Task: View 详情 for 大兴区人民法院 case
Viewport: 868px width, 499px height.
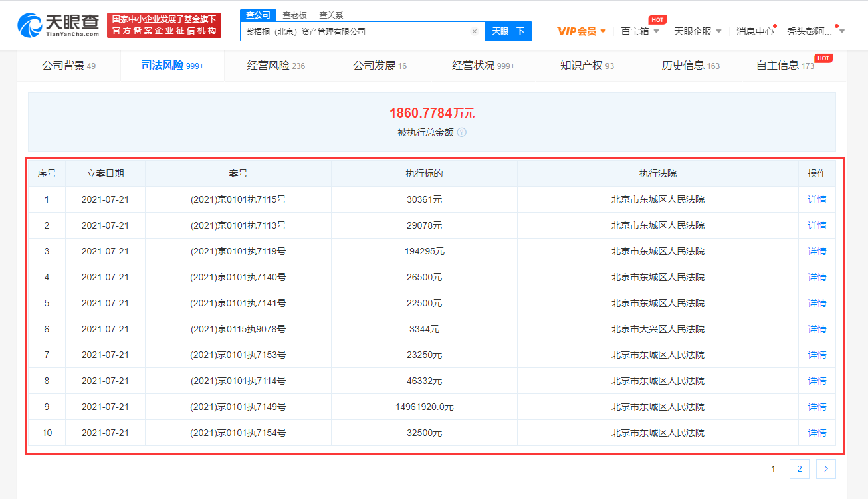Action: [x=817, y=329]
